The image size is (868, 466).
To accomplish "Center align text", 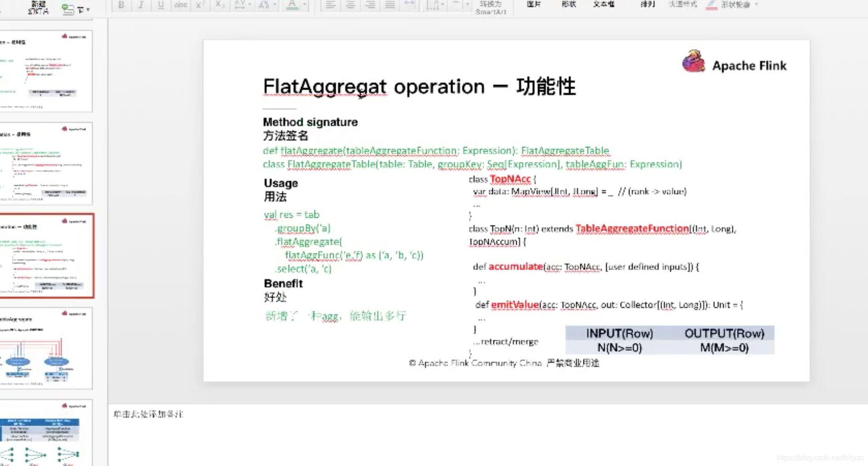I will coord(350,5).
